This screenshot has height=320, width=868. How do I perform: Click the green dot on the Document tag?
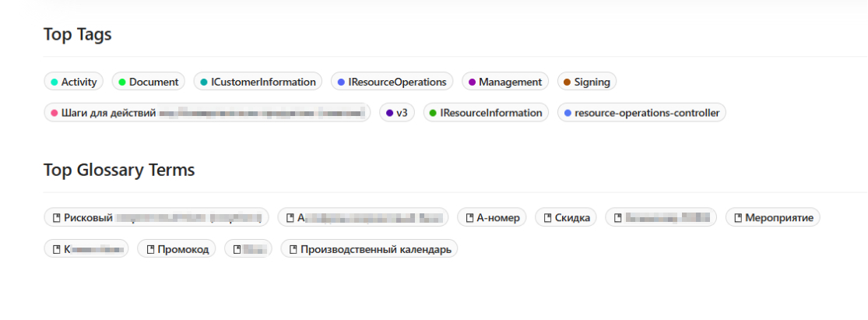[121, 82]
